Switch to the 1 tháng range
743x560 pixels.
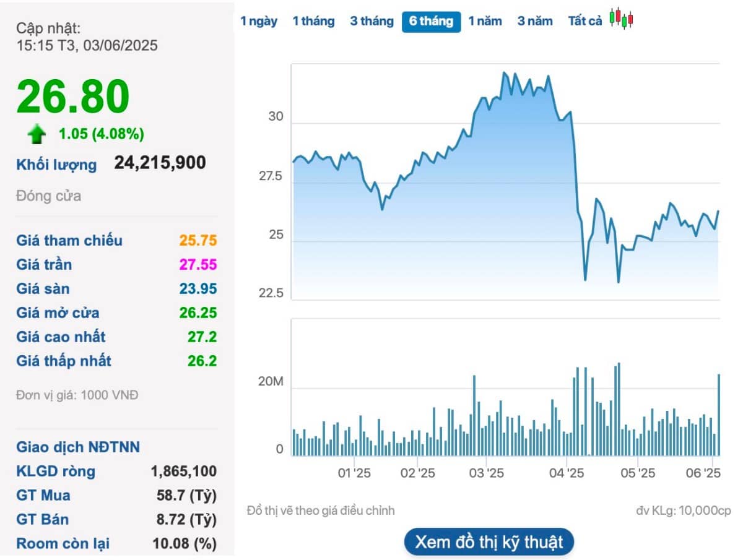point(313,21)
